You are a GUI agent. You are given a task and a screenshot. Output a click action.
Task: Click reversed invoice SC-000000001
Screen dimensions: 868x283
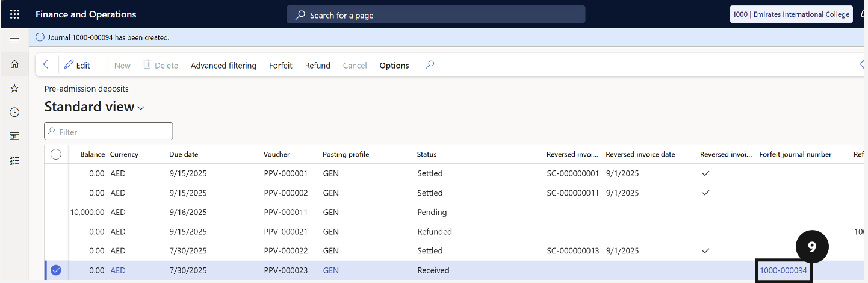[x=573, y=173]
